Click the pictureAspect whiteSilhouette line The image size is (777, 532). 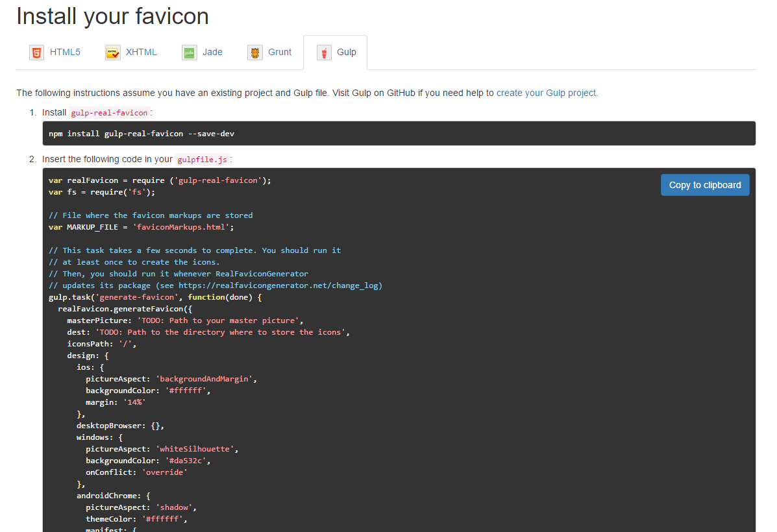click(162, 449)
